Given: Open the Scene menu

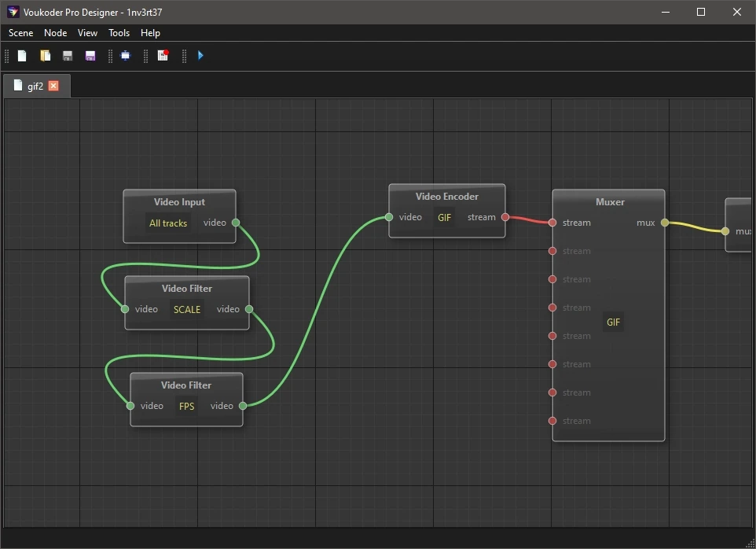Looking at the screenshot, I should coord(20,33).
